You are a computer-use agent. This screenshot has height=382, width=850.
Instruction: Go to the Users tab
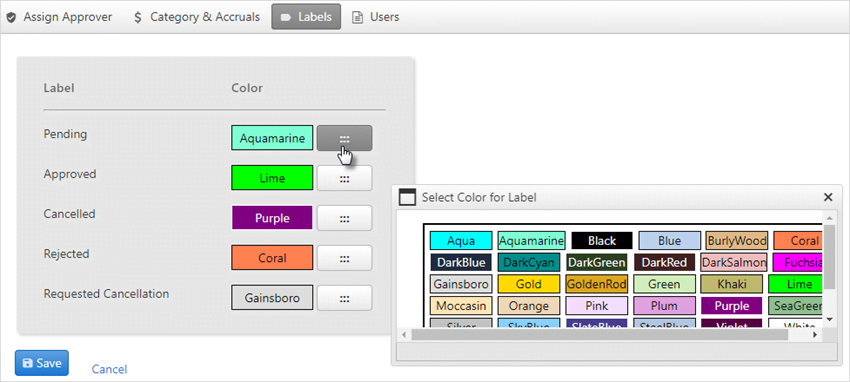point(376,17)
